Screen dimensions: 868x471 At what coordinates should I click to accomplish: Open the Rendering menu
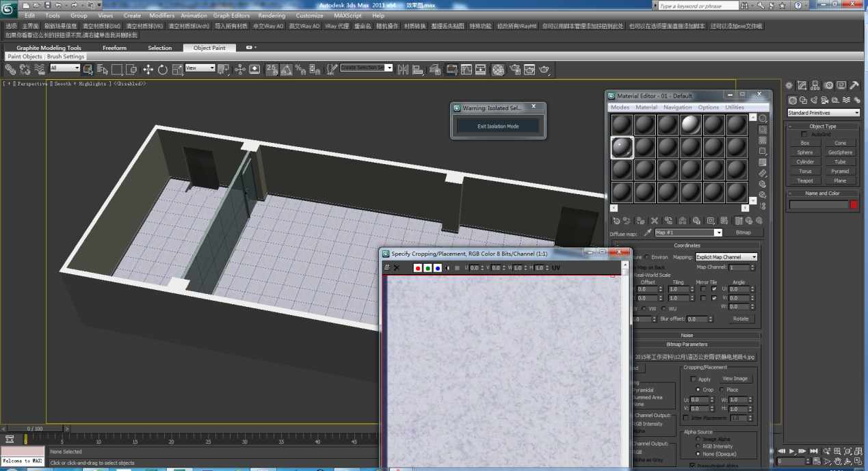click(272, 16)
